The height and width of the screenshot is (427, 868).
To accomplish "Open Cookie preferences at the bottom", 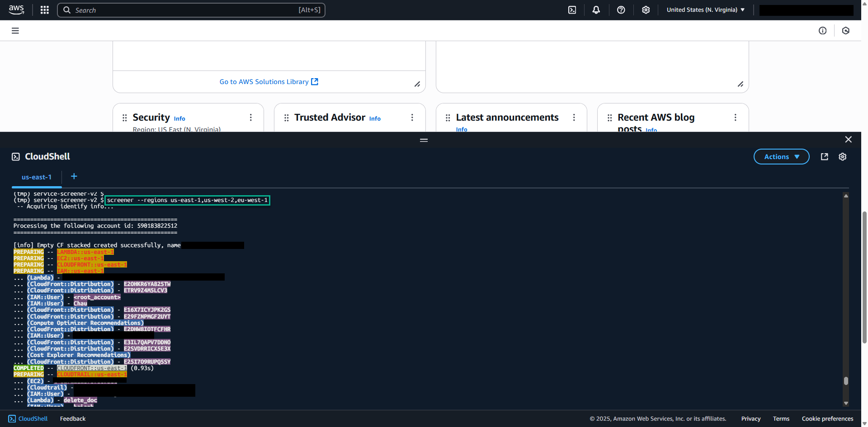I will pyautogui.click(x=827, y=418).
